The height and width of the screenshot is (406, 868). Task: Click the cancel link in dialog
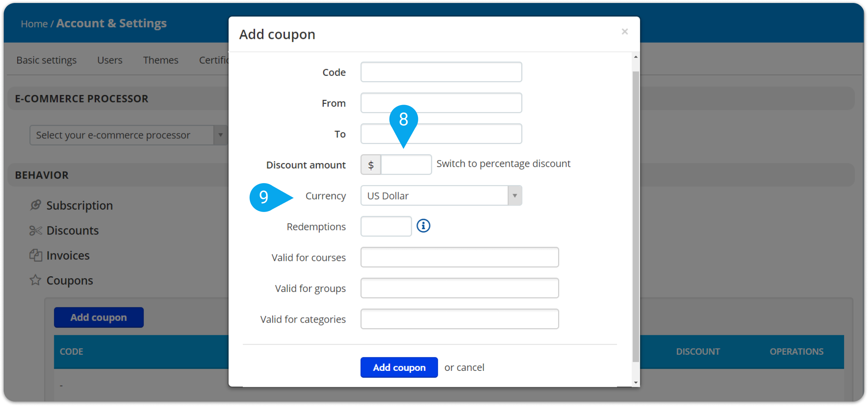(471, 367)
